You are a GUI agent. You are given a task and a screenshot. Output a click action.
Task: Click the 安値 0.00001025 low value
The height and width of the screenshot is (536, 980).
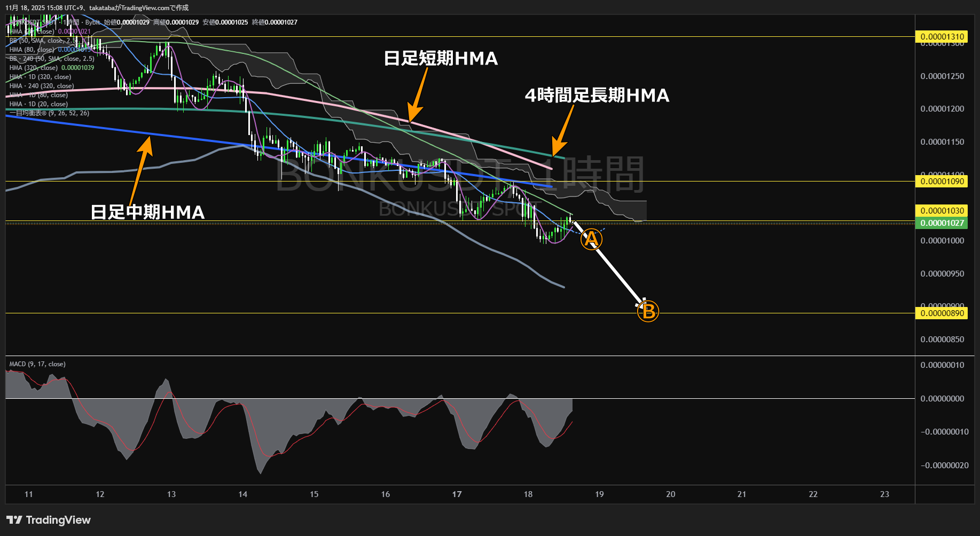tap(225, 22)
